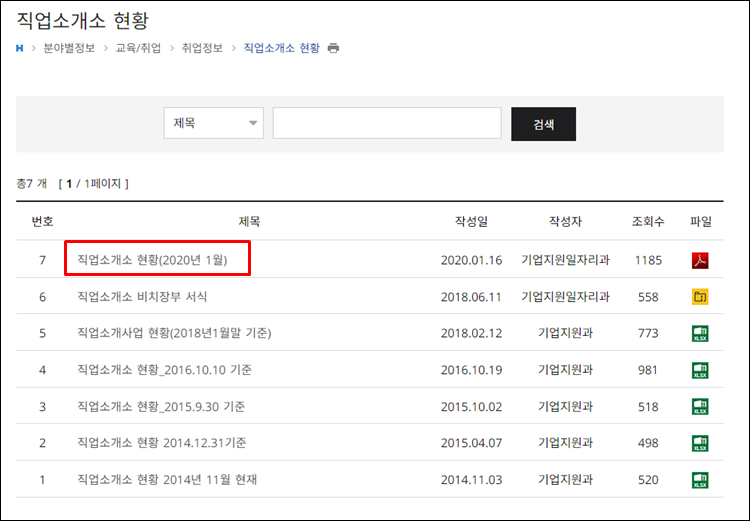Download the folder attachment for post 6
This screenshot has height=521, width=750.
point(700,297)
